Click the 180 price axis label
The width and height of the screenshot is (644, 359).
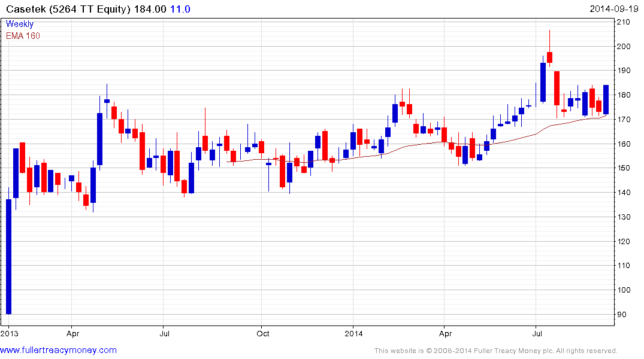[624, 95]
